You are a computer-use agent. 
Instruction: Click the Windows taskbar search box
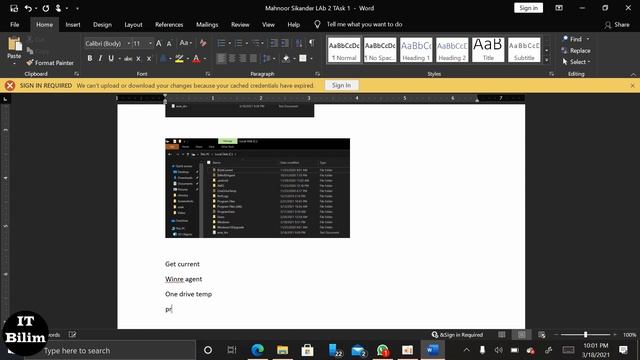pyautogui.click(x=110, y=350)
